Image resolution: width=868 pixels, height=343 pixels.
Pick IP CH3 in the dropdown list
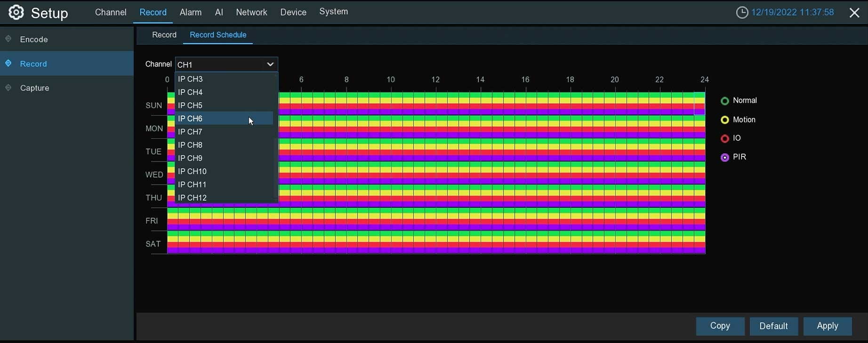190,79
